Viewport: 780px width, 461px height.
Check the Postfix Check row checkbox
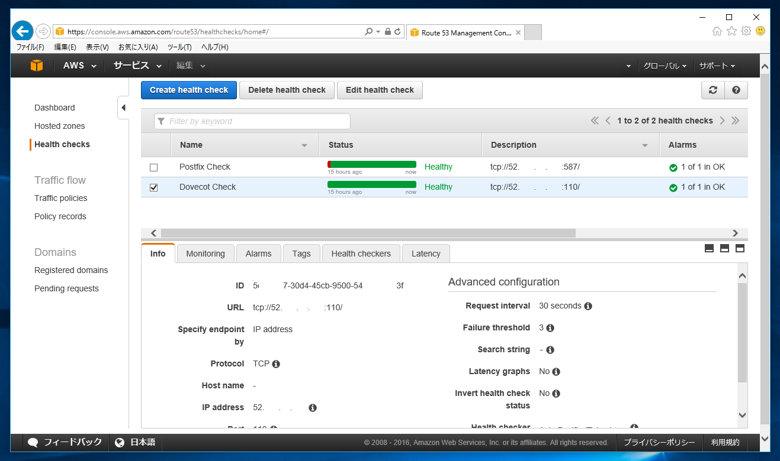[154, 168]
